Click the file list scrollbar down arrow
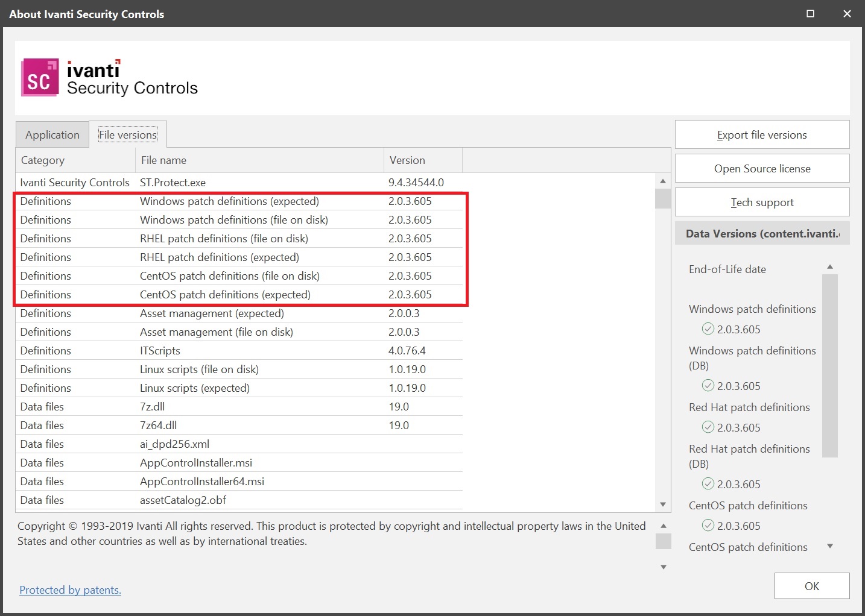 click(x=662, y=504)
